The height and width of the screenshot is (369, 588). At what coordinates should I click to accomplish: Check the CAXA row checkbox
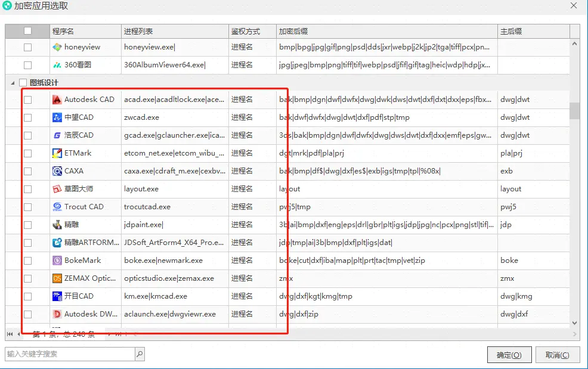(x=28, y=171)
